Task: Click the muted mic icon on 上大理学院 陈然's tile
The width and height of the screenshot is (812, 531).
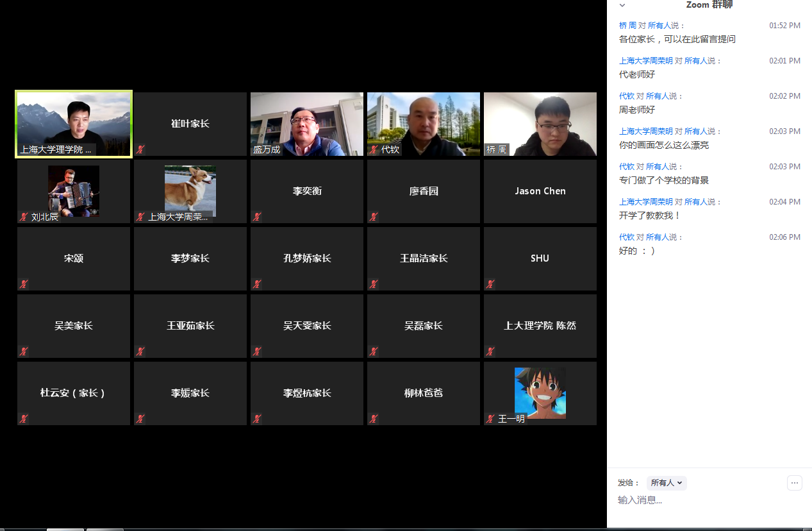Action: (490, 351)
